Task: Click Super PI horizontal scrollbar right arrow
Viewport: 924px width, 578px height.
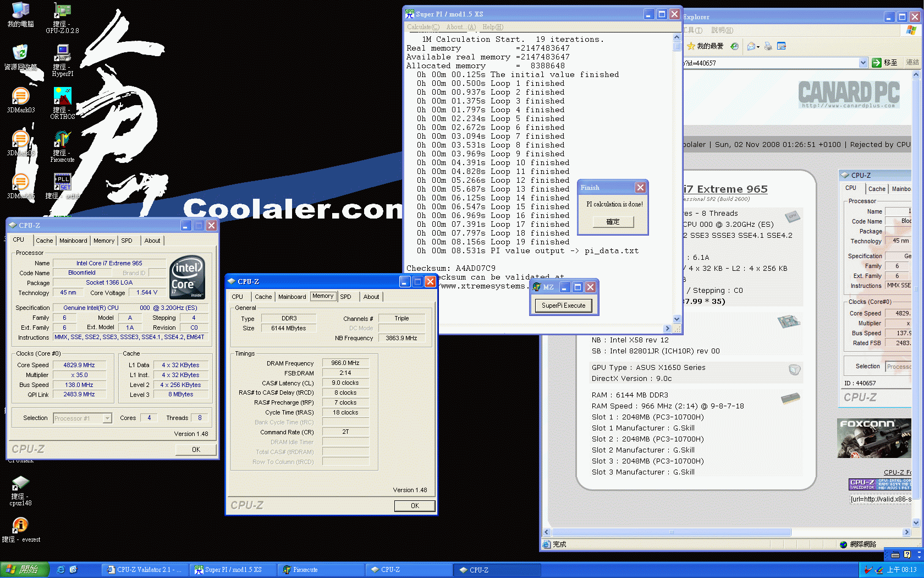Action: tap(668, 329)
